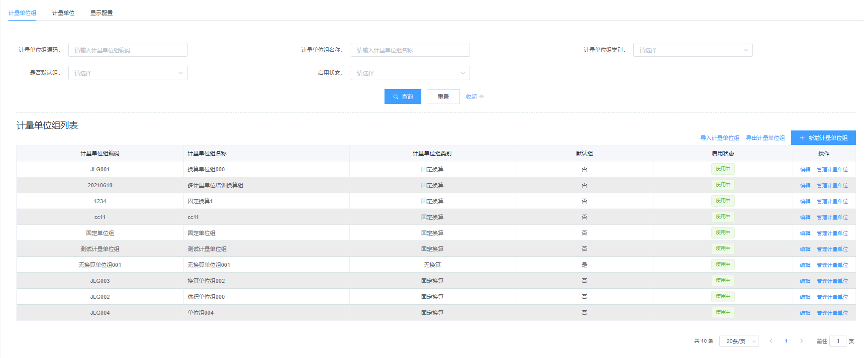Click the 重置 reset button

pyautogui.click(x=443, y=97)
